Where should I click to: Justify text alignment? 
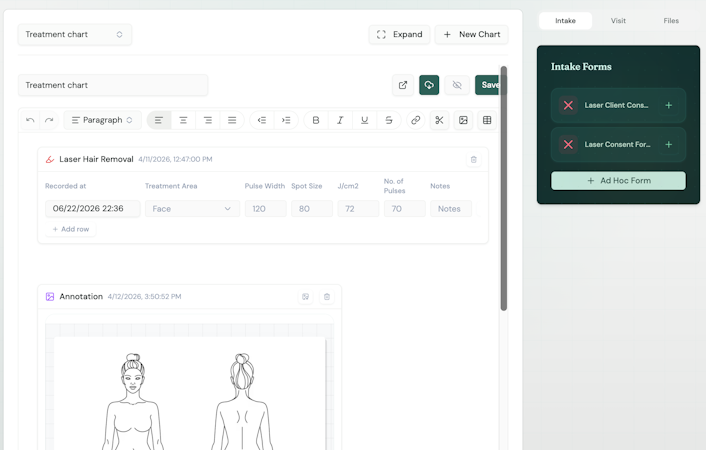pyautogui.click(x=232, y=120)
